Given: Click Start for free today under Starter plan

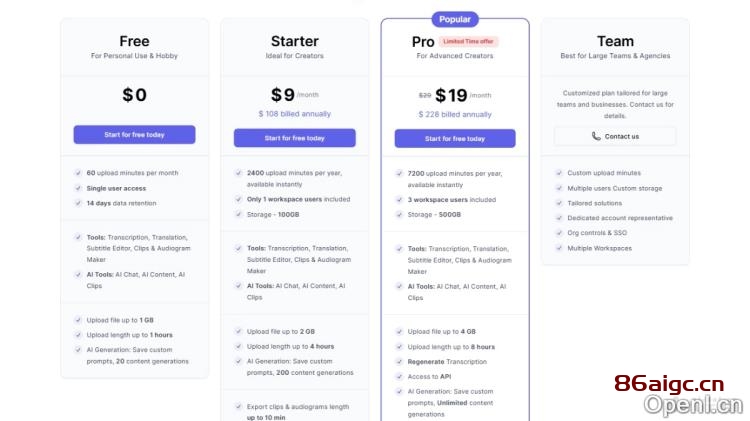Looking at the screenshot, I should (295, 138).
